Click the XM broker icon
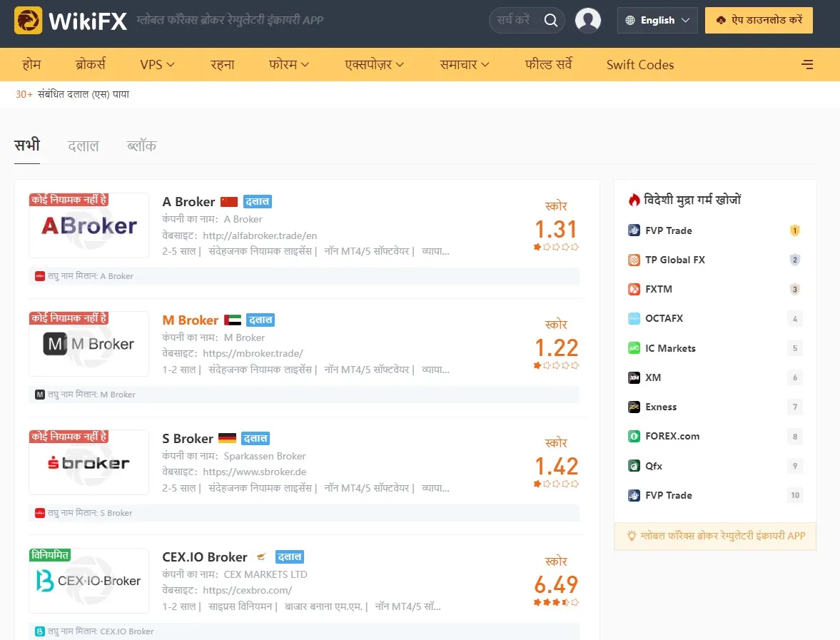Screen dimensions: 840x640 click(x=634, y=377)
